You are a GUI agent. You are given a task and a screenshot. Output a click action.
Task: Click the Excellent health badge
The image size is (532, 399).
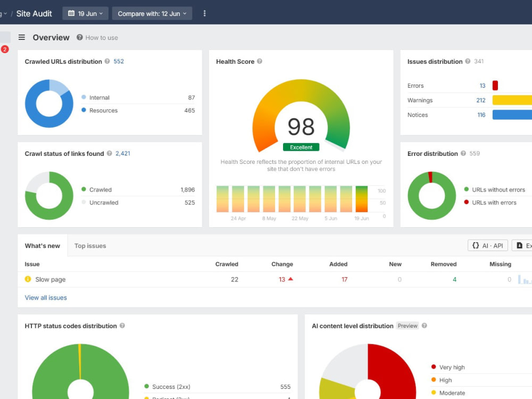point(301,147)
